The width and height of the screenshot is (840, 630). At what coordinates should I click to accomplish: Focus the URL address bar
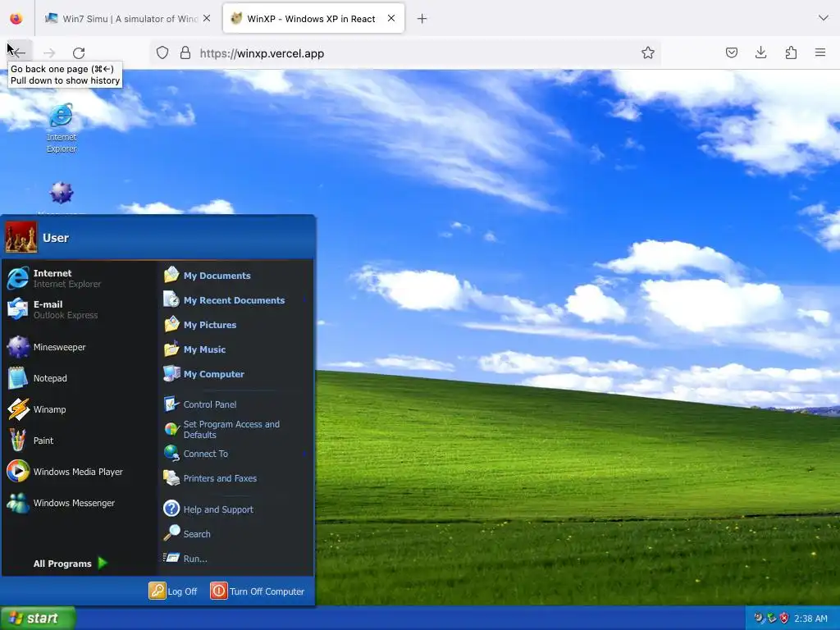405,53
